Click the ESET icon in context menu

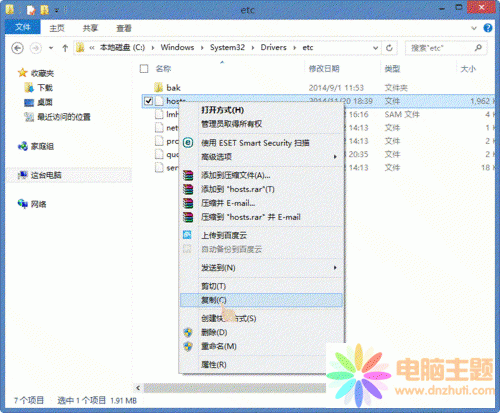point(188,143)
